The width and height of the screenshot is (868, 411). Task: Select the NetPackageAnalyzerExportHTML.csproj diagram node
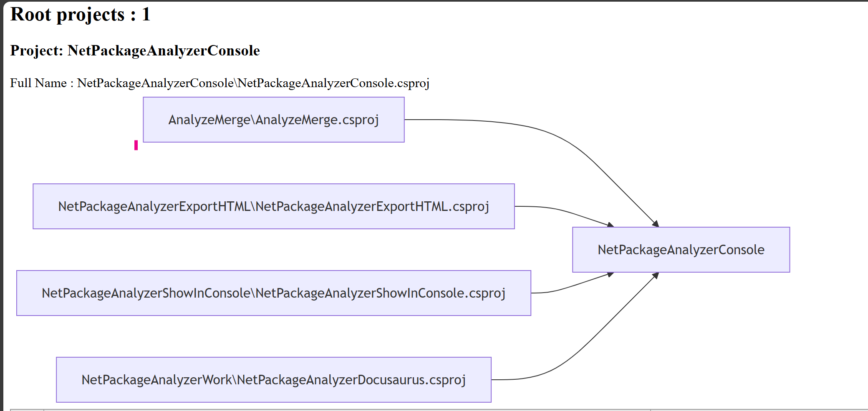click(274, 206)
